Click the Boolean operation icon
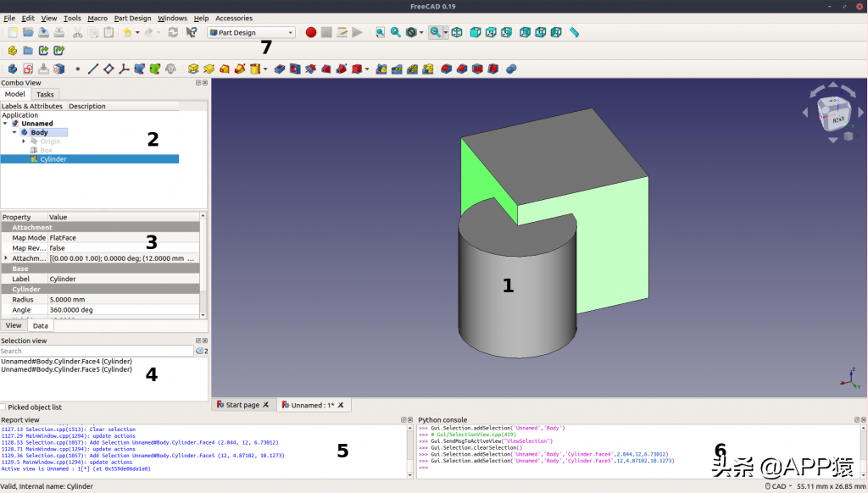Image resolution: width=868 pixels, height=493 pixels. coord(511,69)
